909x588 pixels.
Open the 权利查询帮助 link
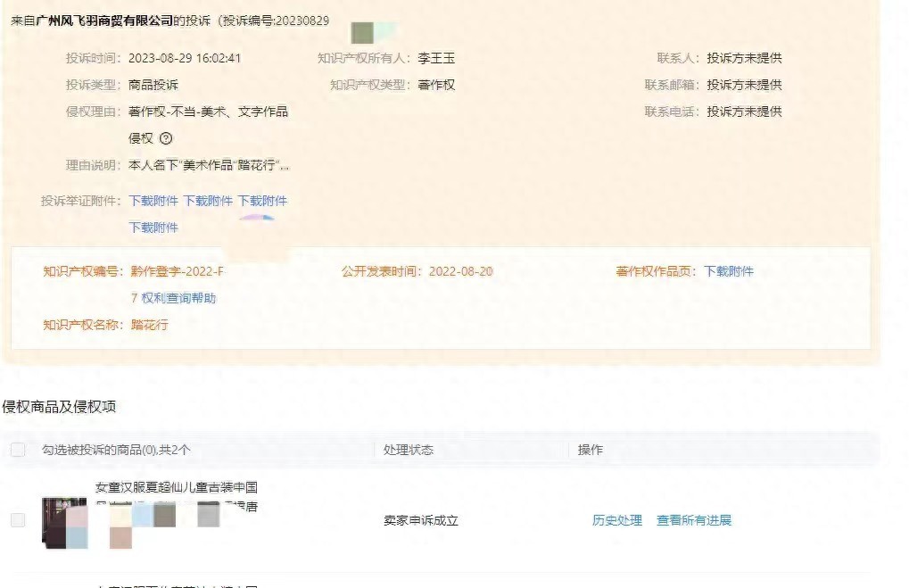coord(178,298)
